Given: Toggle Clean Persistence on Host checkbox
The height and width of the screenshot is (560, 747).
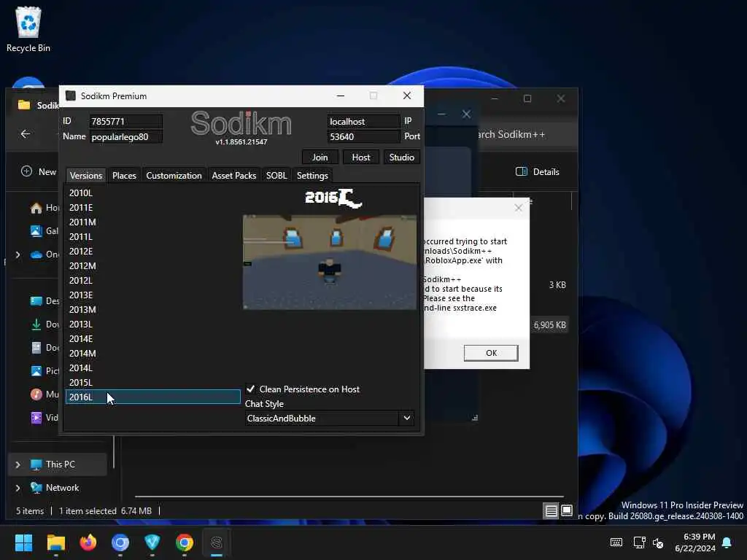Looking at the screenshot, I should (x=251, y=389).
